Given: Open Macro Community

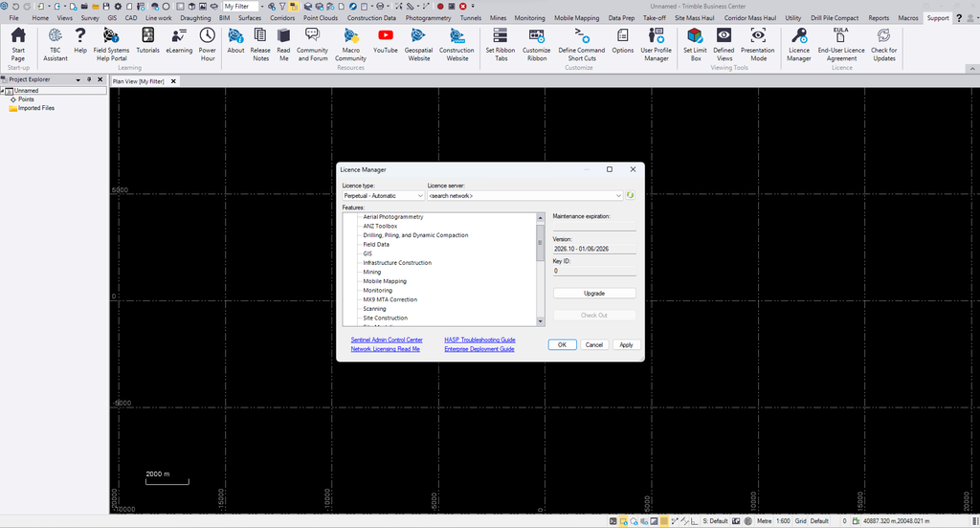Looking at the screenshot, I should (350, 44).
